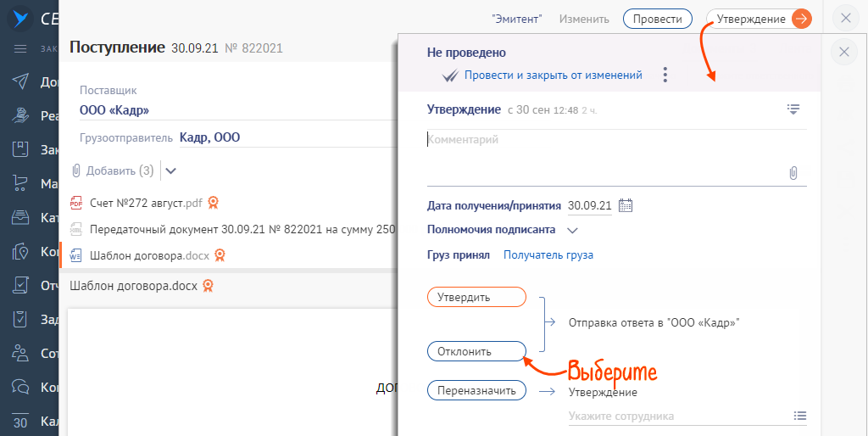Click the paperclip icon in the comment field
Viewport: 868px width, 436px height.
pos(793,173)
